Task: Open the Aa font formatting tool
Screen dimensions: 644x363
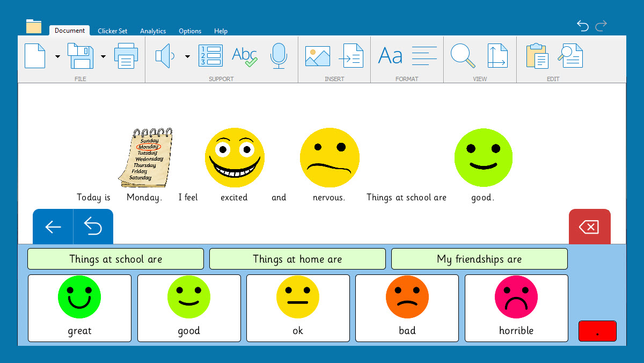Action: click(x=390, y=56)
